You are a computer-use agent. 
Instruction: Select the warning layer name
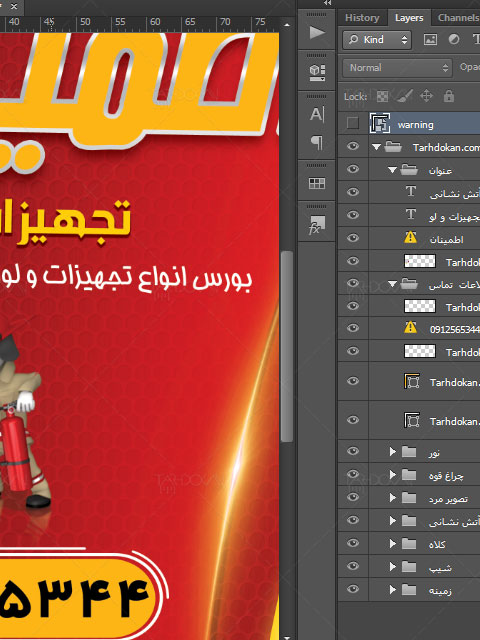point(416,125)
